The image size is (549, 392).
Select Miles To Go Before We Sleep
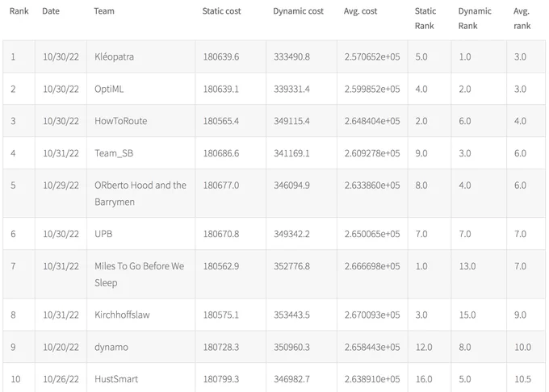140,274
